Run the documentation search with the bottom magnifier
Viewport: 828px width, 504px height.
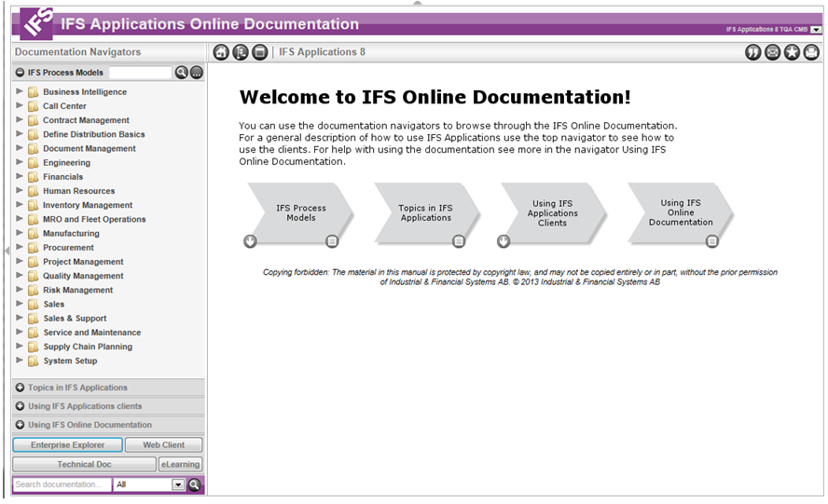click(x=195, y=484)
